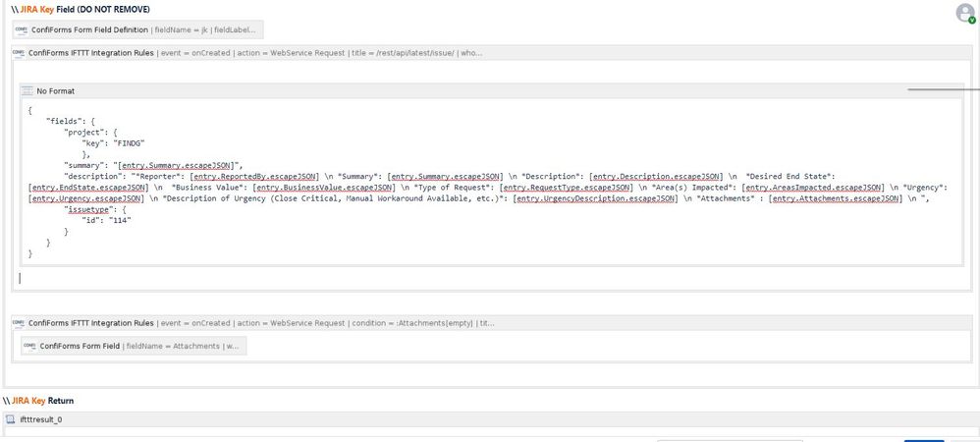Click the No Format macro icon
Image resolution: width=980 pixels, height=442 pixels.
[x=27, y=91]
